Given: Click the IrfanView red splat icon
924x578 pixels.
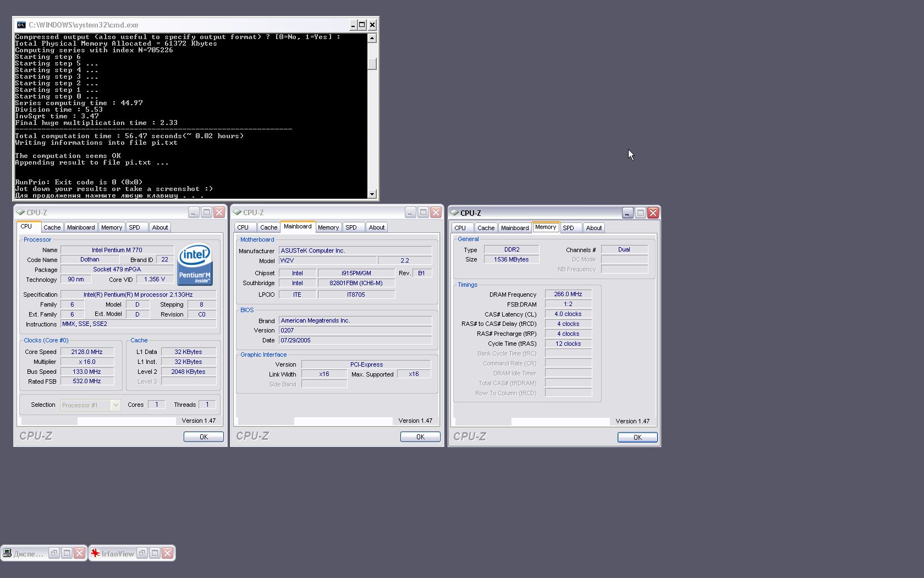Looking at the screenshot, I should coord(95,553).
